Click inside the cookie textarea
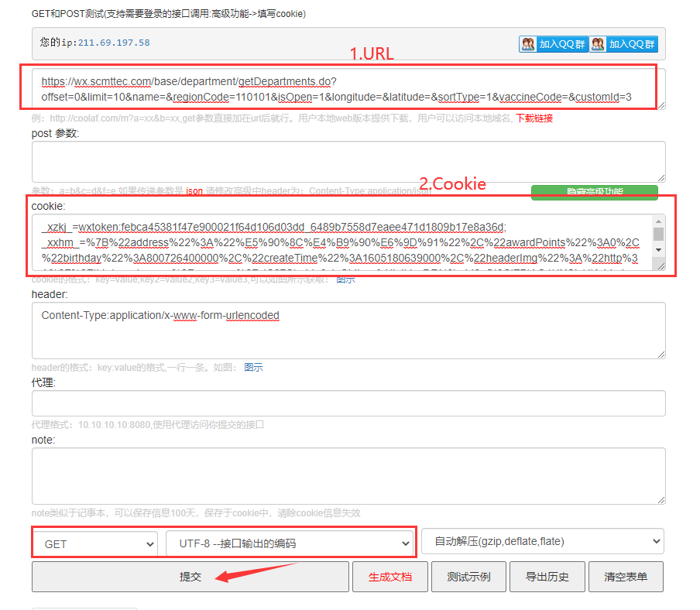The image size is (700, 610). 341,242
